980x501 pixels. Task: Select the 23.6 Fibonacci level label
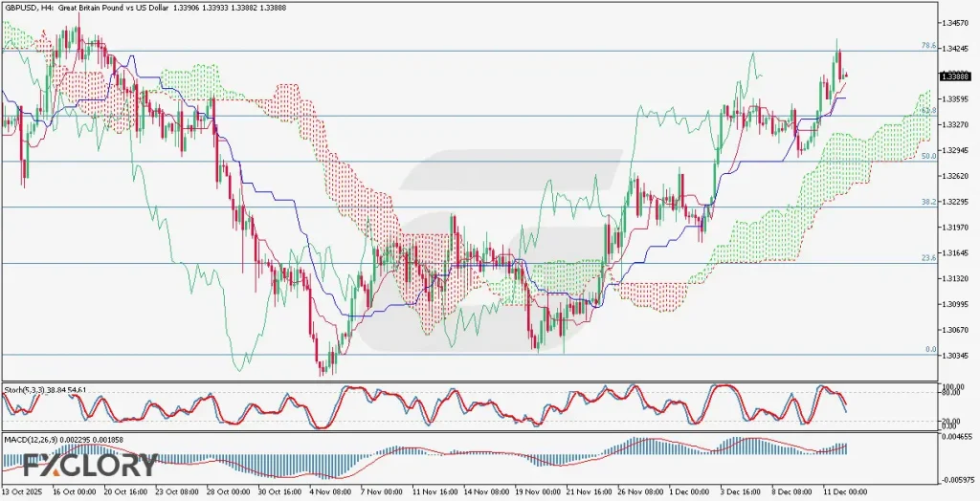(928, 257)
